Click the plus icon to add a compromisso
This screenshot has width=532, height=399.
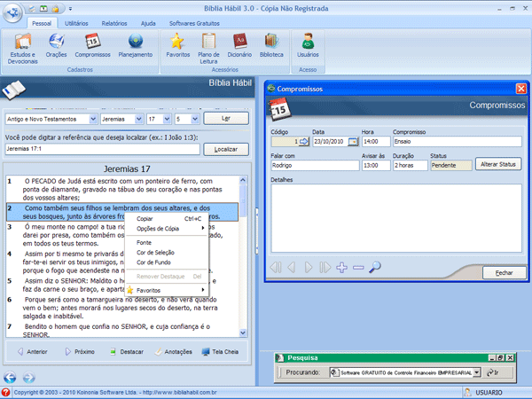(343, 267)
